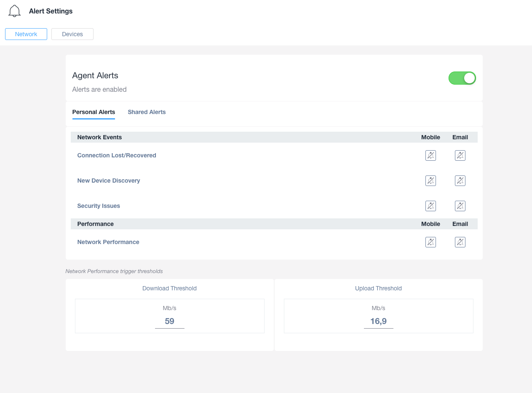
Task: Click the email bell icon for Security Issues
Action: (x=460, y=206)
